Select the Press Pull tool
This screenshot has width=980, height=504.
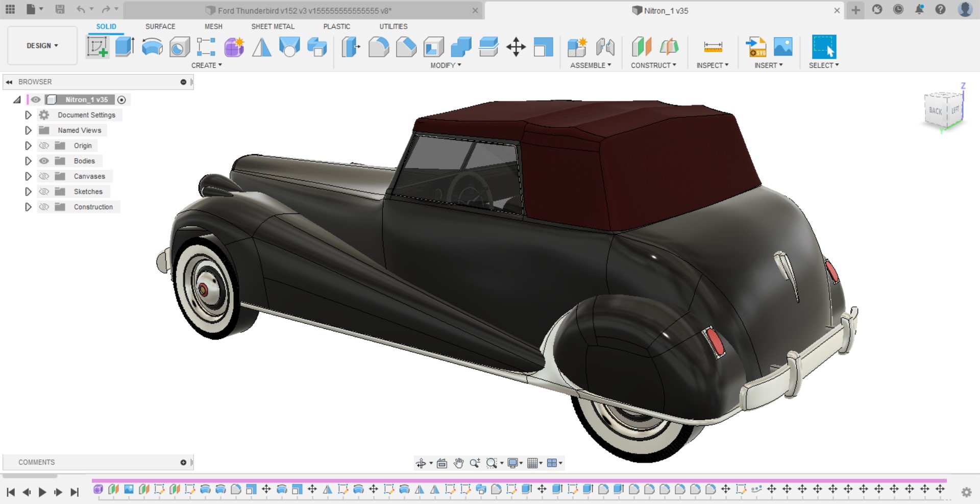(x=351, y=47)
